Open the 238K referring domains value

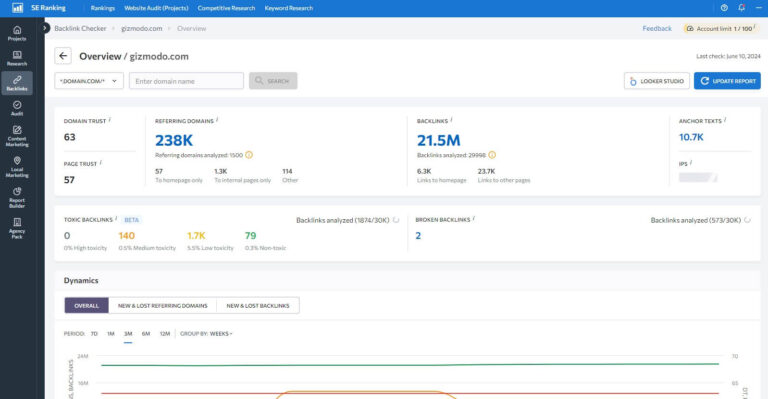174,141
